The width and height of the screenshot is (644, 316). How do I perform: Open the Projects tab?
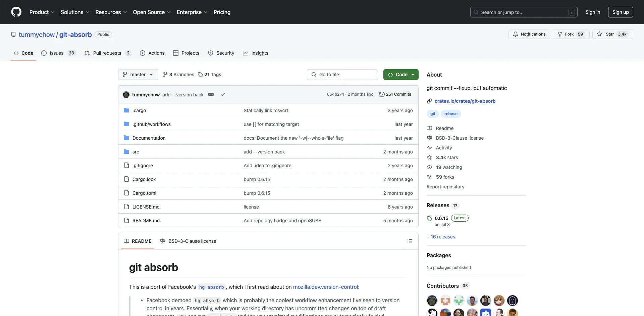click(186, 53)
